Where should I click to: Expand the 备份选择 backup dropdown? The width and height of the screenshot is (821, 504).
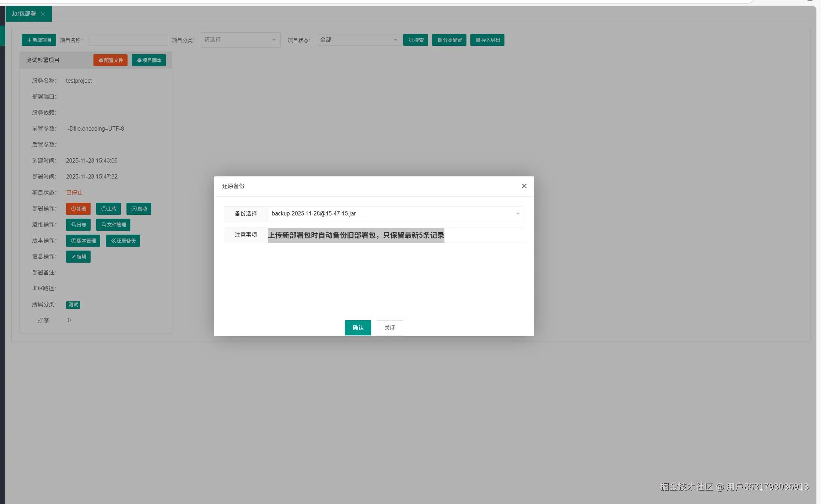coord(395,214)
